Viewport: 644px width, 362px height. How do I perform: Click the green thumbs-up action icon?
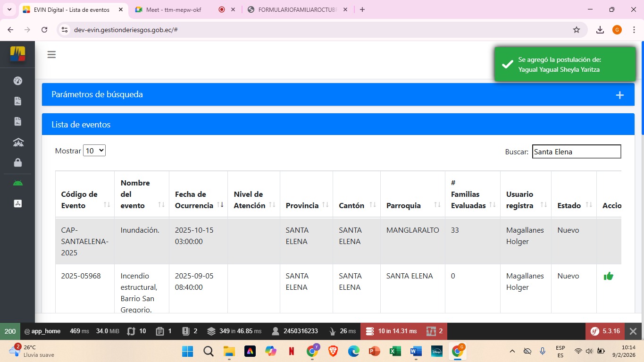[608, 276]
